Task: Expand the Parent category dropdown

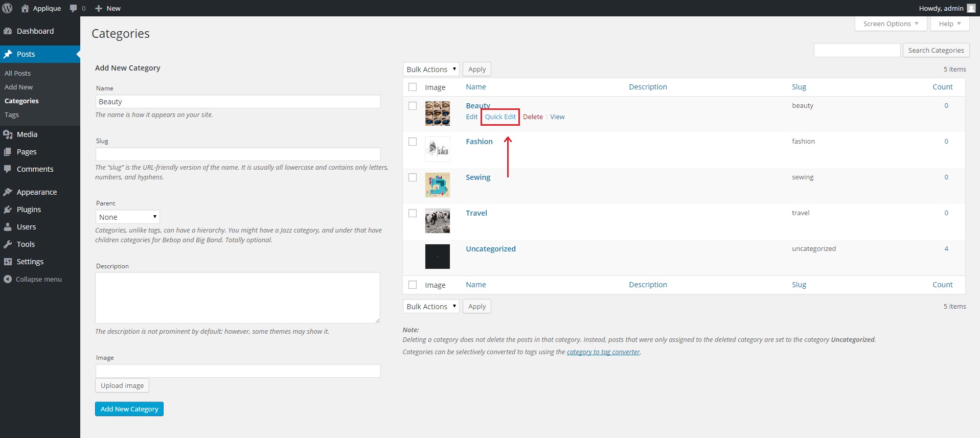Action: (x=127, y=217)
